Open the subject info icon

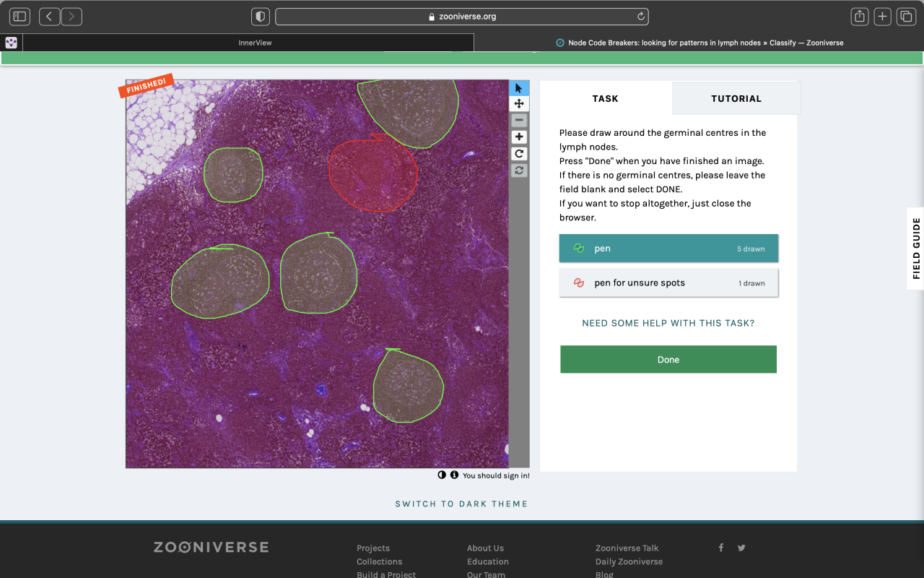[x=454, y=475]
